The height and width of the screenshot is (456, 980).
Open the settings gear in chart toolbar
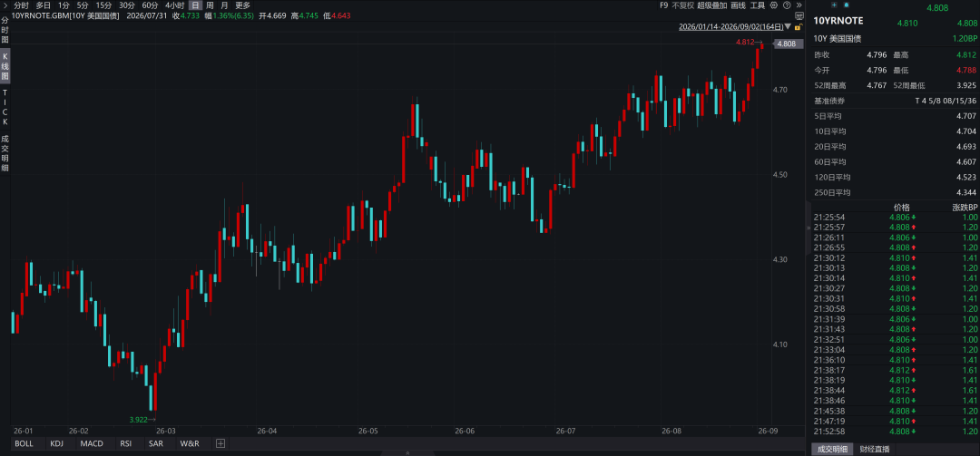(x=774, y=5)
